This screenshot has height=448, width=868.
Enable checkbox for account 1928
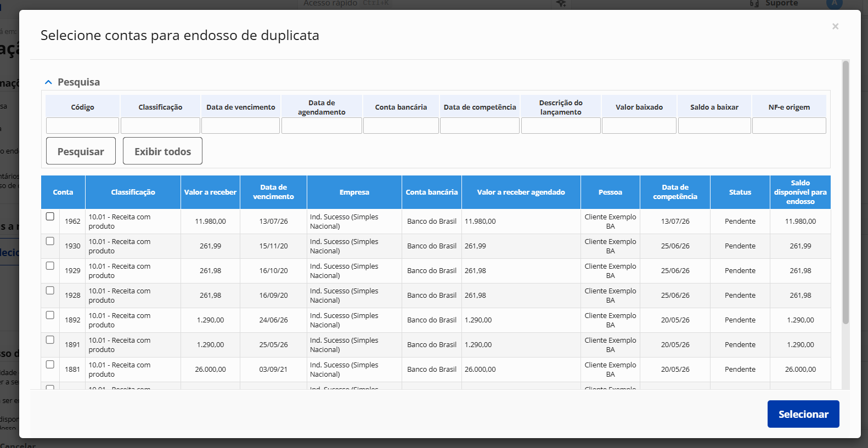50,291
